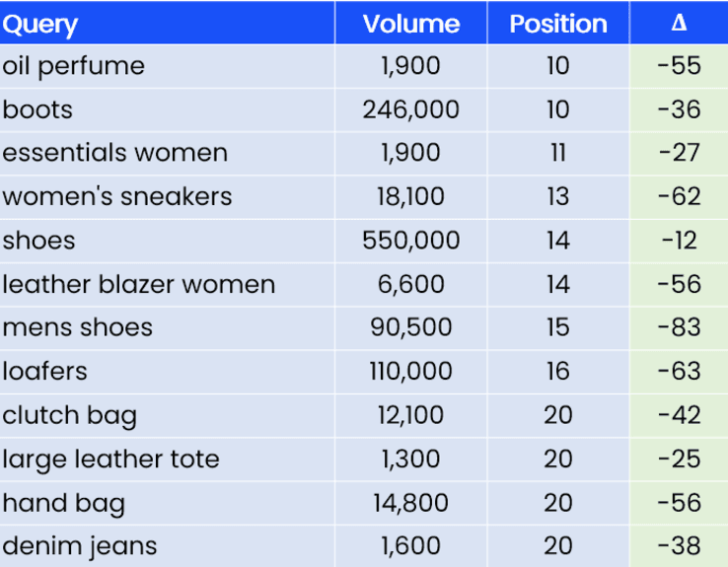Click the position 16 cell for loafers

557,372
